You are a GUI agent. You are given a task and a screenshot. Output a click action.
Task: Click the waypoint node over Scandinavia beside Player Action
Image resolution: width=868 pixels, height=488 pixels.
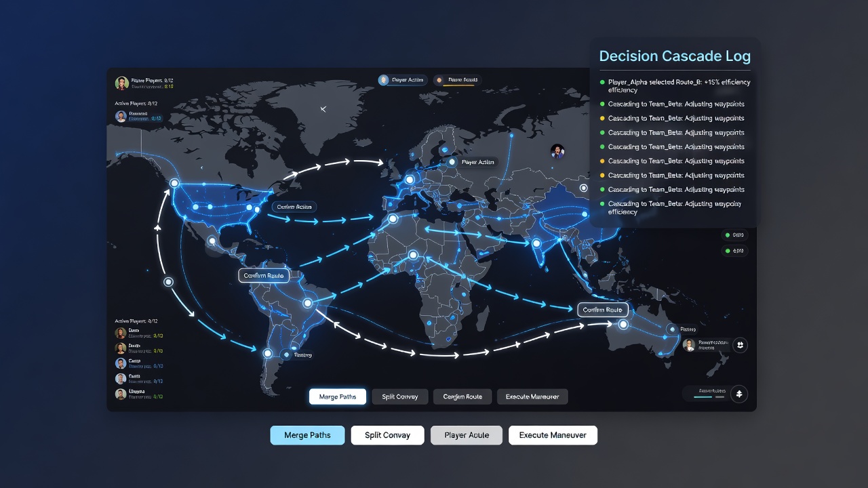(x=452, y=162)
